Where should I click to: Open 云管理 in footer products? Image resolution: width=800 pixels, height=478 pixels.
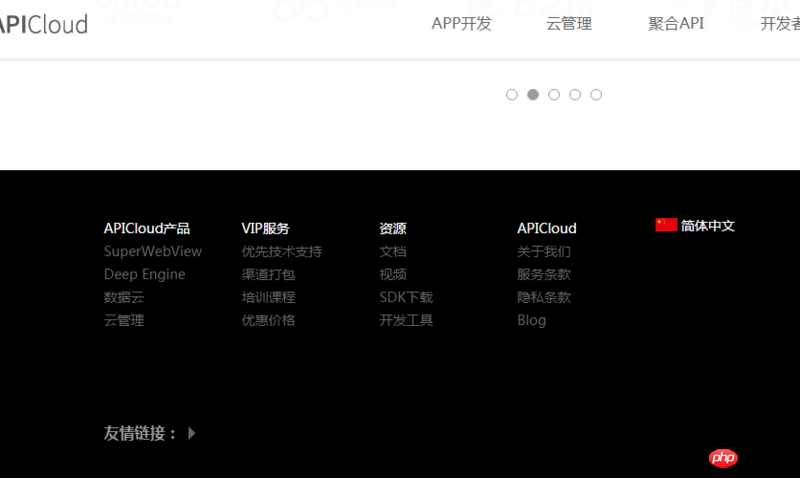[x=124, y=320]
